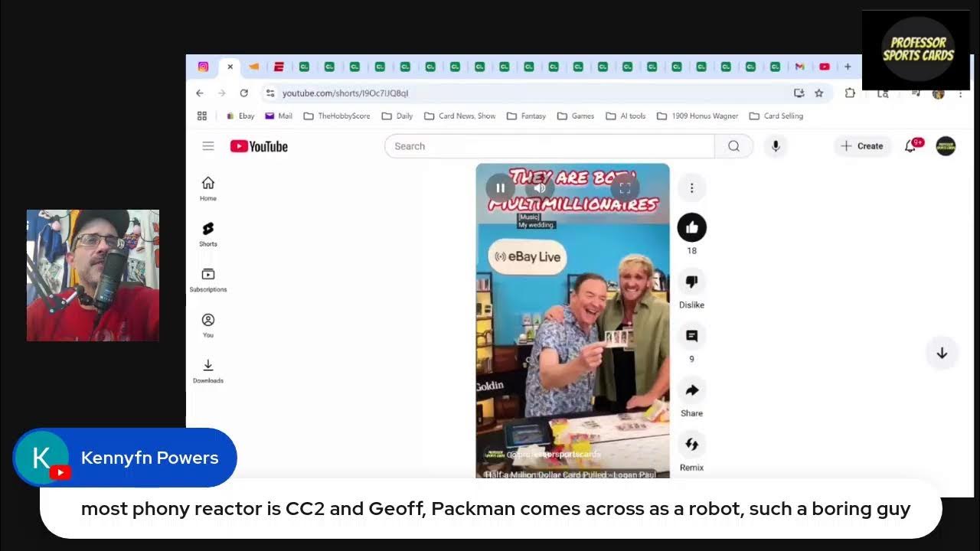Open the Create button

[862, 146]
